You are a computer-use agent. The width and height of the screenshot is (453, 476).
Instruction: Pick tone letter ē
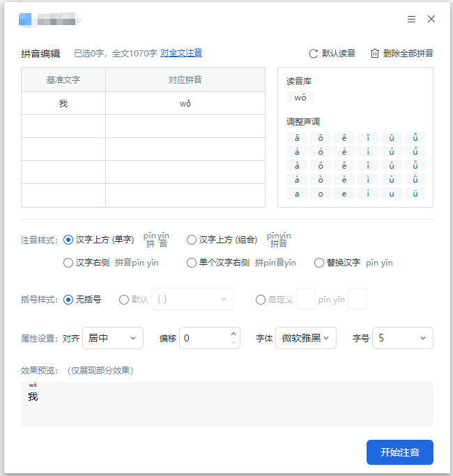click(x=344, y=137)
